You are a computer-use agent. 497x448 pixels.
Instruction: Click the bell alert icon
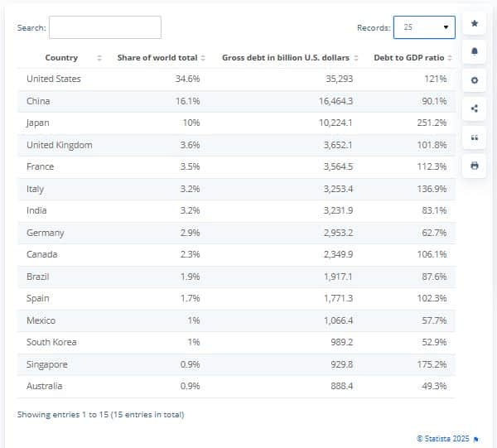click(475, 51)
